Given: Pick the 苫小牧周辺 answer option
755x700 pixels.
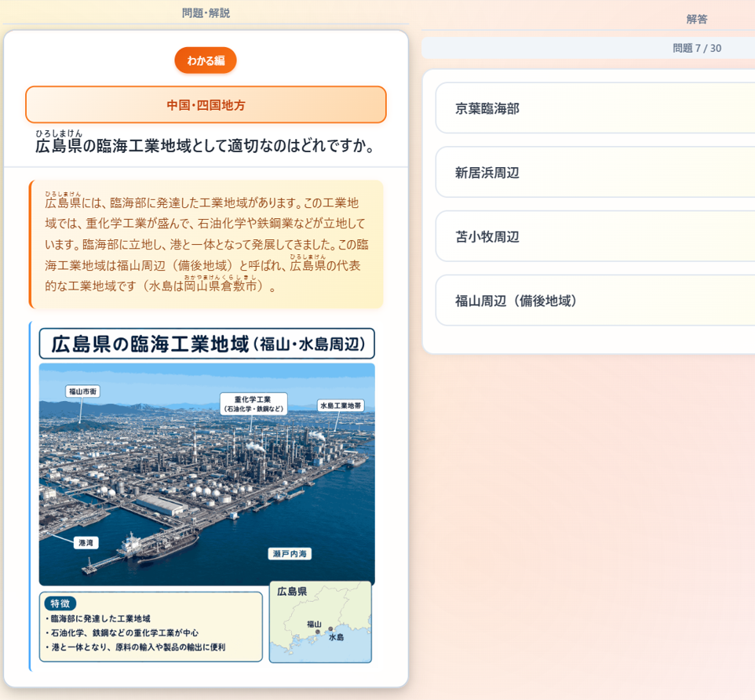Looking at the screenshot, I should pyautogui.click(x=595, y=236).
